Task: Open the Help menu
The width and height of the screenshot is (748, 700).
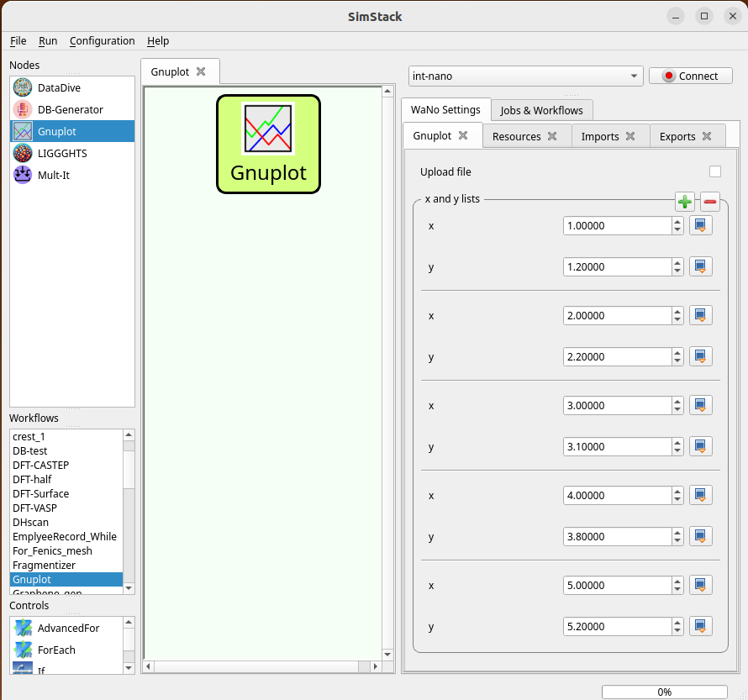Action: point(158,41)
